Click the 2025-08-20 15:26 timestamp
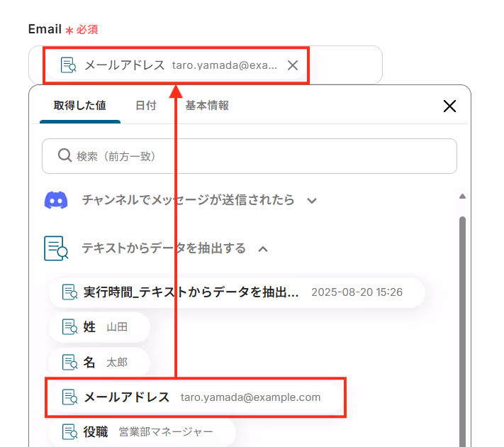Viewport: 504px width, 447px height. tap(357, 292)
